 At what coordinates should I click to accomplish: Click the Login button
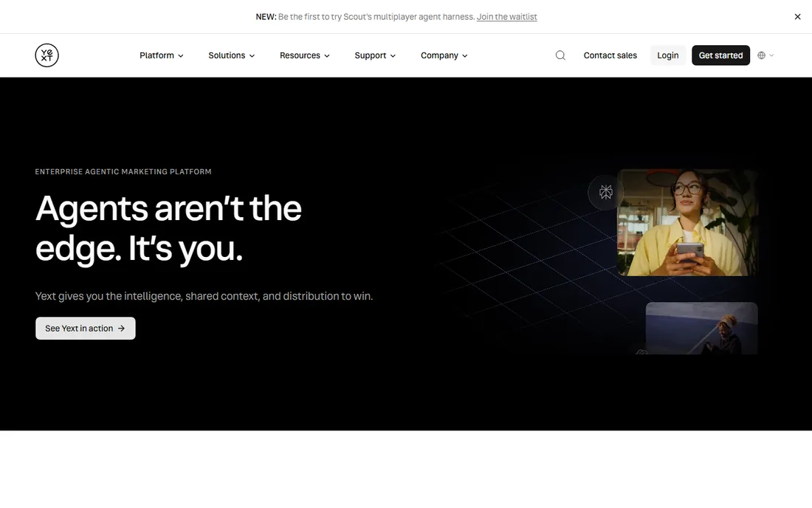667,55
